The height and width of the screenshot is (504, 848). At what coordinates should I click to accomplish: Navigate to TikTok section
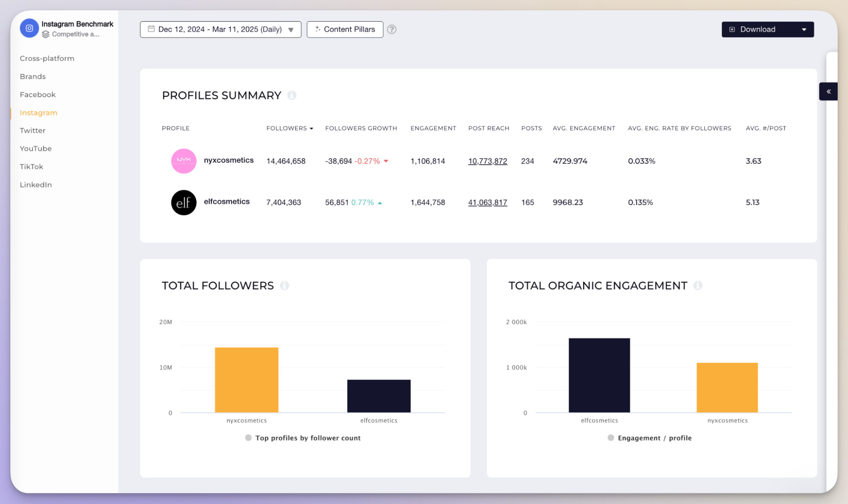31,166
